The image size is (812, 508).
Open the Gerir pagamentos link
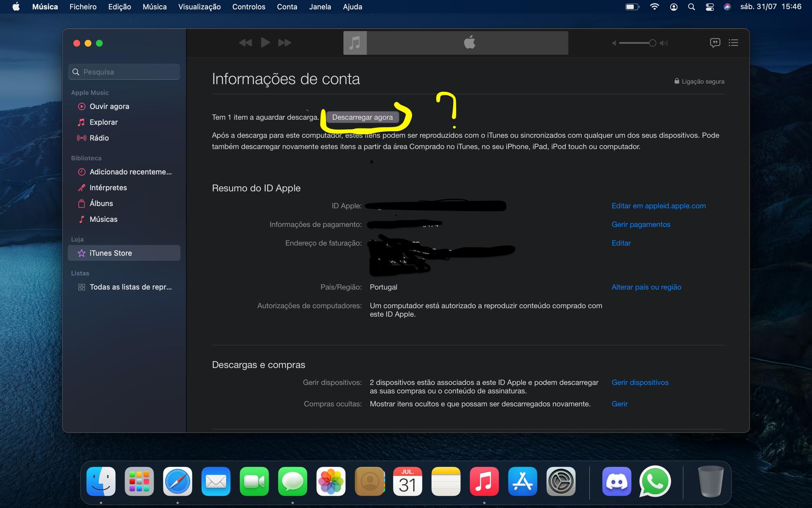click(x=641, y=224)
